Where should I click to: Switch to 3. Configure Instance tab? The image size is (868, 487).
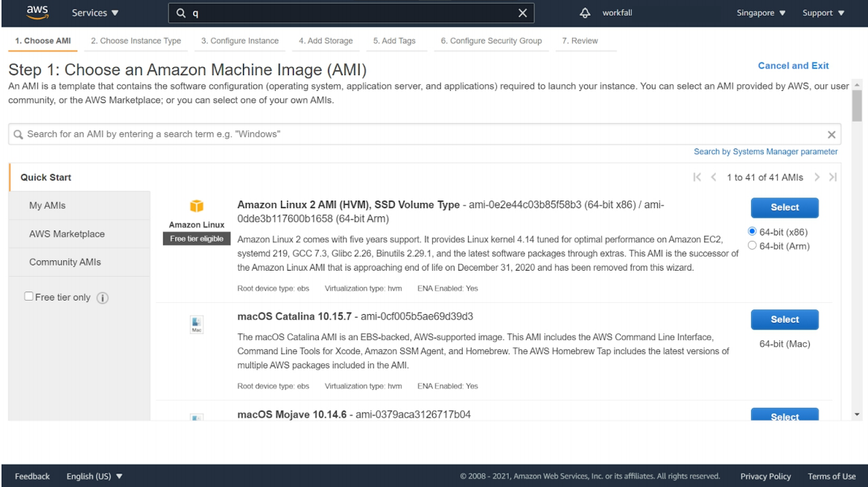point(240,41)
